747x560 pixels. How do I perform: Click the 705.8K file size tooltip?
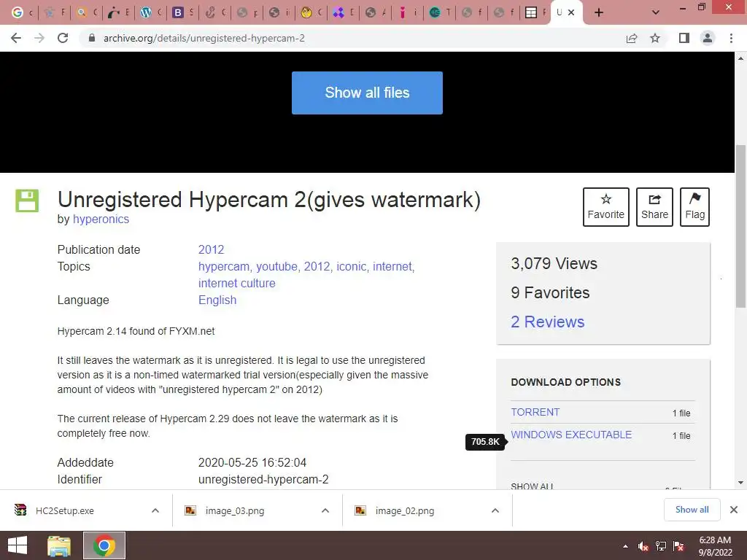tap(485, 441)
